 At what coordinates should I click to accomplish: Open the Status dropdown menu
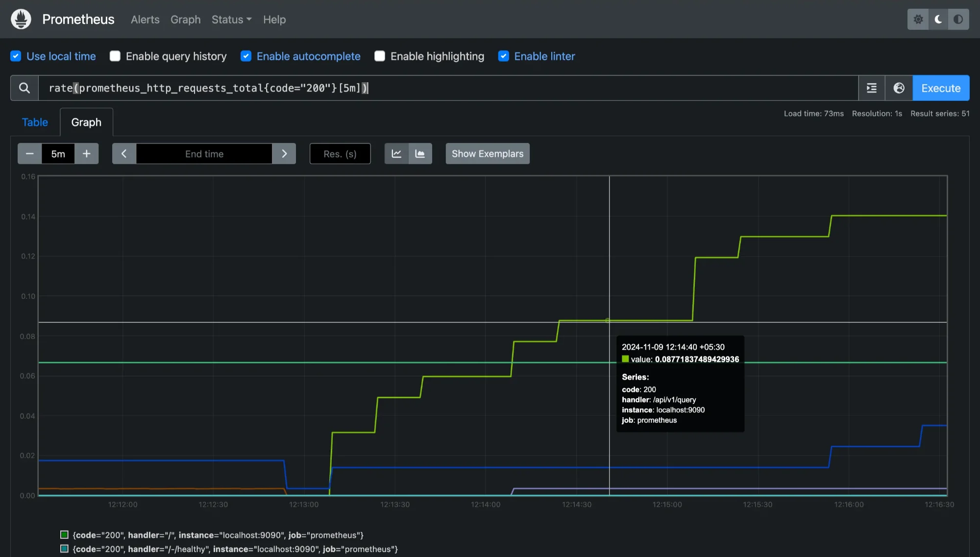tap(231, 20)
